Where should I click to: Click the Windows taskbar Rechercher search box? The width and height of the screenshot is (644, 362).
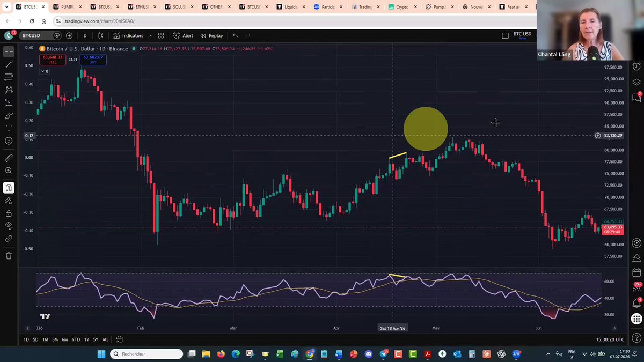pyautogui.click(x=147, y=354)
